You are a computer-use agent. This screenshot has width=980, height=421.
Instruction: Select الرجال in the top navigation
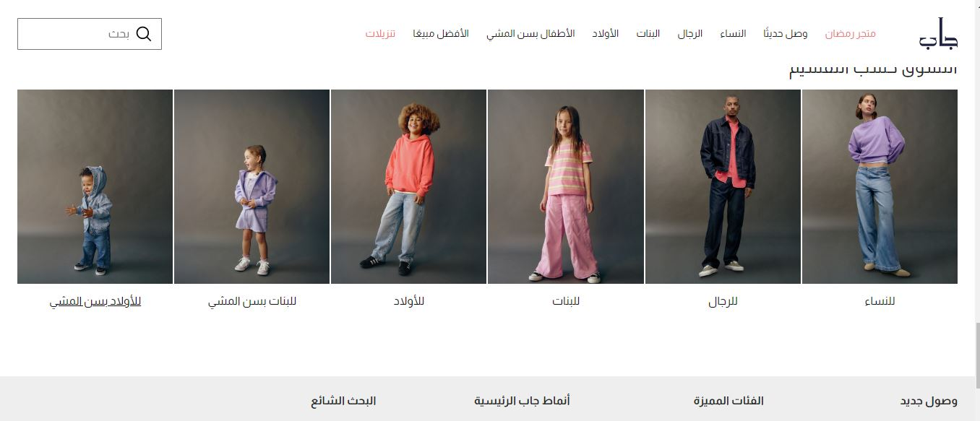689,34
